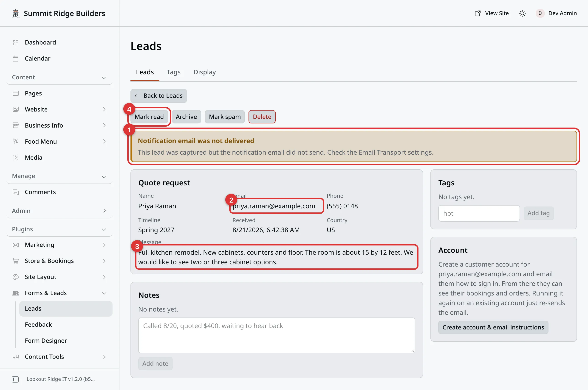Select the Forms & Leads people icon

15,293
